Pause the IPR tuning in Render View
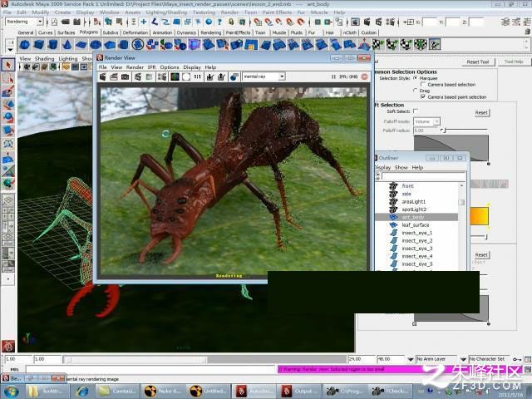The width and height of the screenshot is (532, 399). pyautogui.click(x=333, y=76)
